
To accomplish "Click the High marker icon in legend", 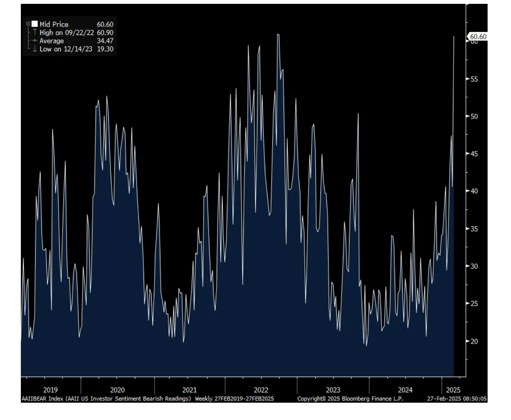I will (35, 32).
